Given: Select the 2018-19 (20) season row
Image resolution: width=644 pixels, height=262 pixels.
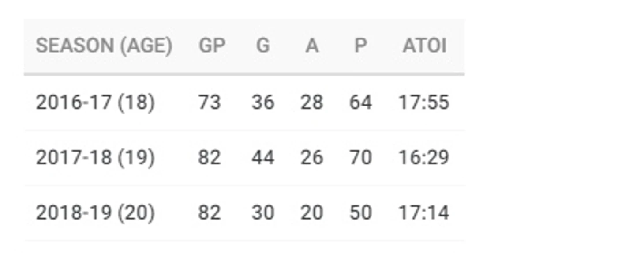Looking at the screenshot, I should pyautogui.click(x=244, y=213).
